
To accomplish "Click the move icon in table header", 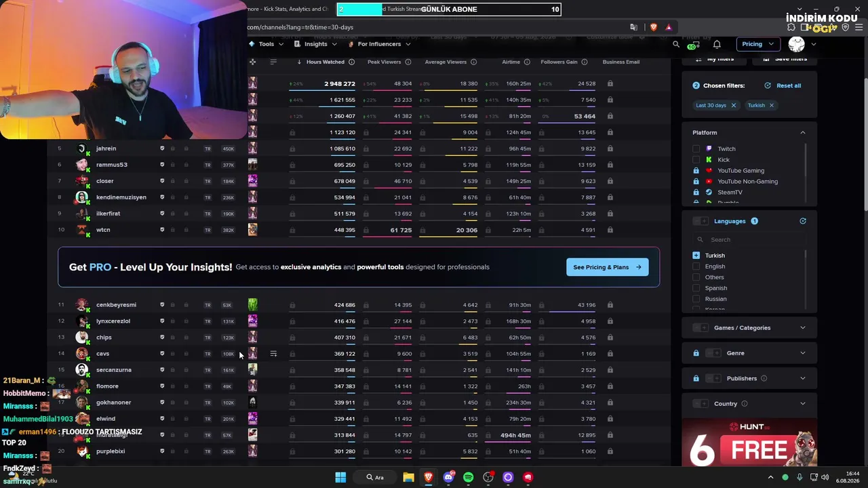I will coord(252,62).
